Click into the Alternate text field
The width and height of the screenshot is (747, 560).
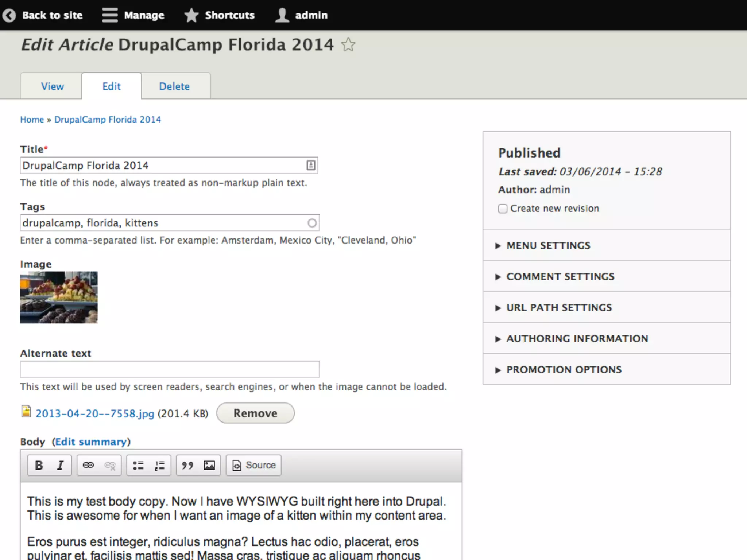(170, 369)
